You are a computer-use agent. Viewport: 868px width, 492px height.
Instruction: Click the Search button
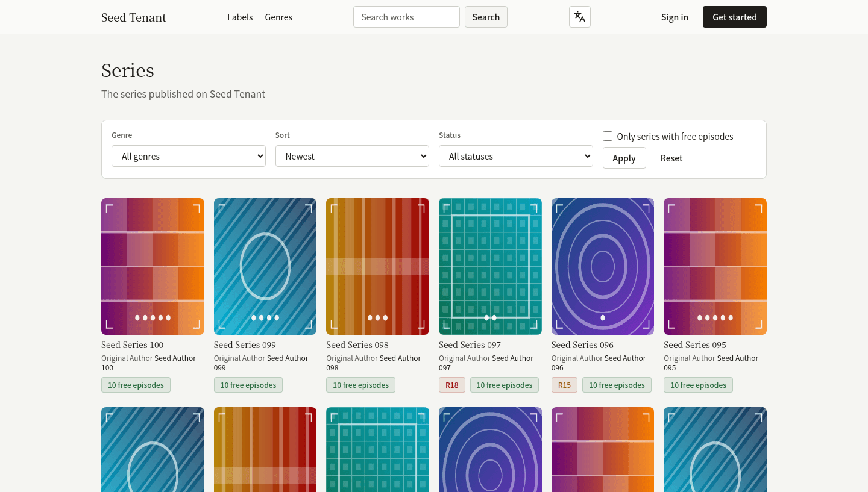click(486, 17)
